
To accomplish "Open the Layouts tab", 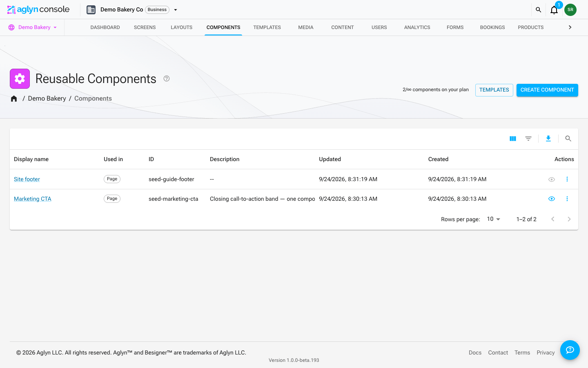I will point(182,27).
